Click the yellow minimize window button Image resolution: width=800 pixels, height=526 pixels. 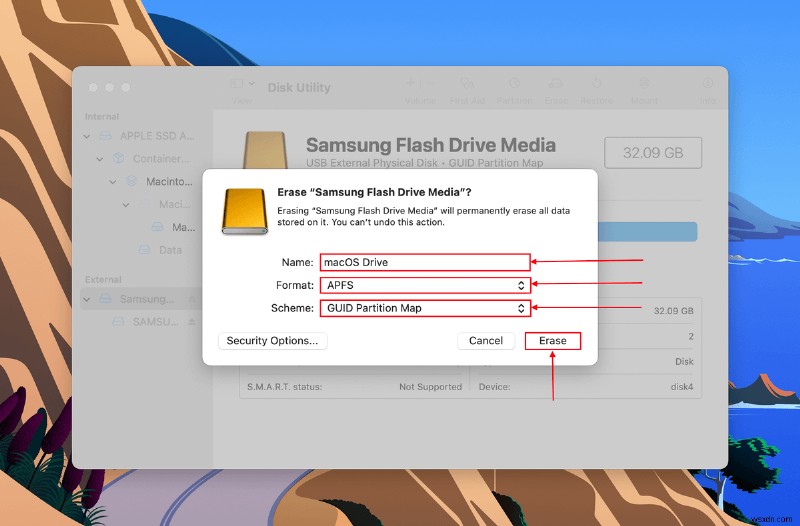click(109, 88)
